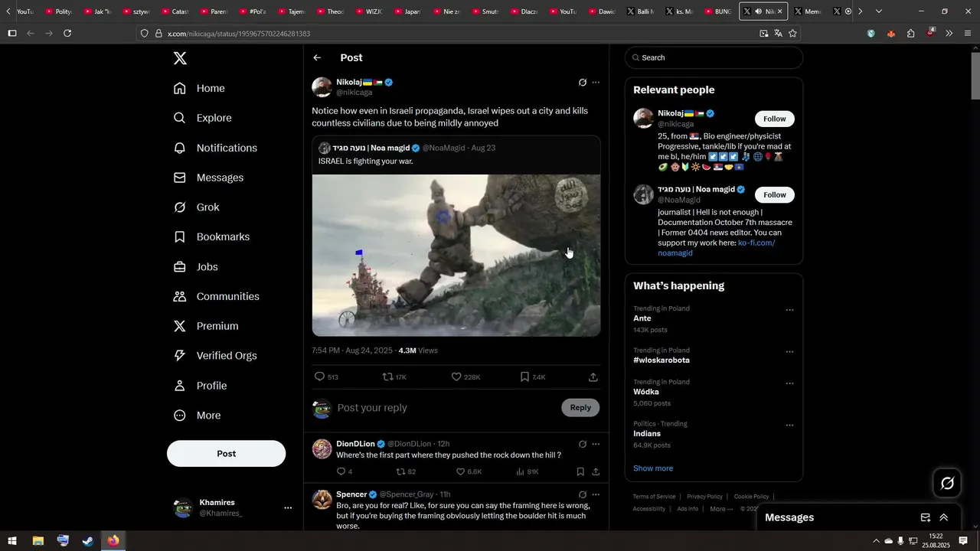Click the grey Reply button

[580, 408]
